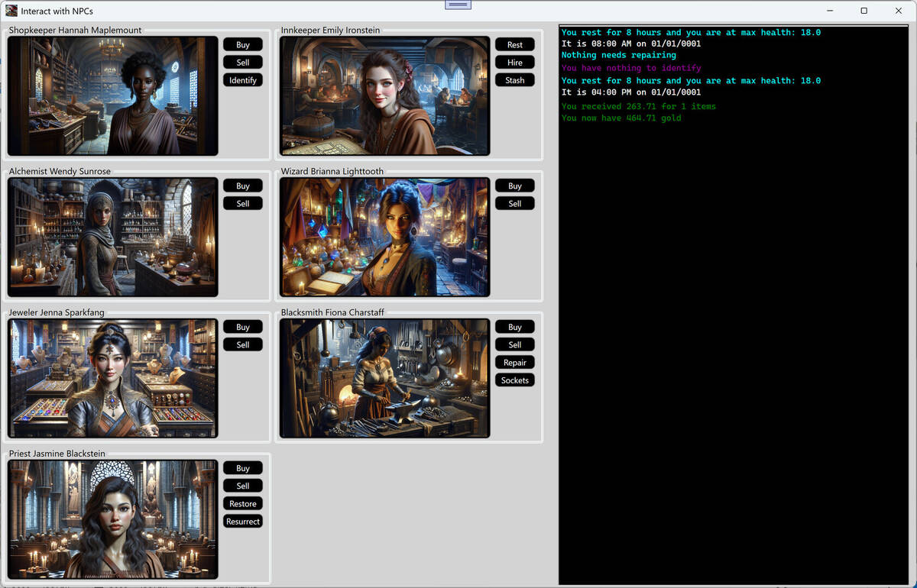Viewport: 917px width, 588px height.
Task: Buy from Shopkeeper Hannah Maplemount
Action: point(243,44)
